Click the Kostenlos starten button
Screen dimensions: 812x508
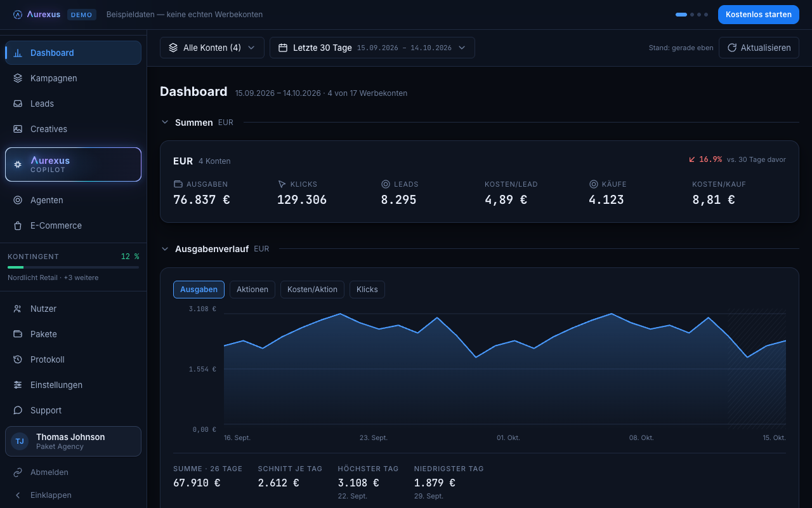[x=759, y=15]
